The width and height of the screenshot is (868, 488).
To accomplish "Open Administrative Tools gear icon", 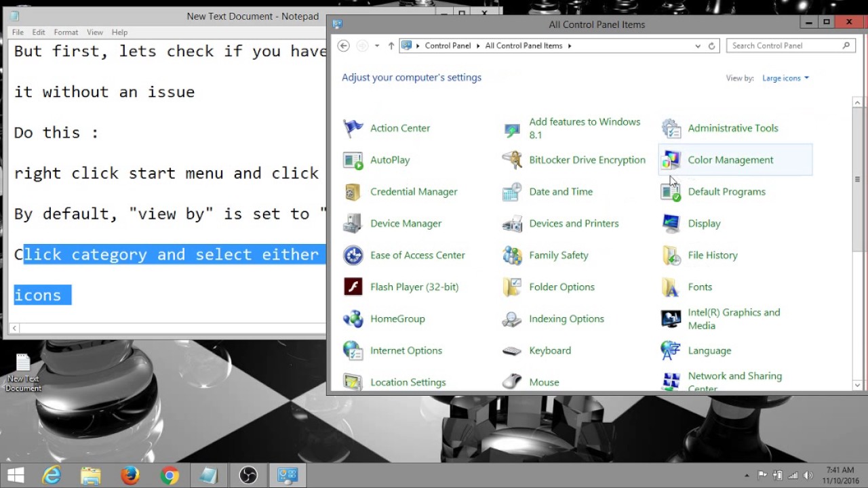I will pyautogui.click(x=671, y=128).
